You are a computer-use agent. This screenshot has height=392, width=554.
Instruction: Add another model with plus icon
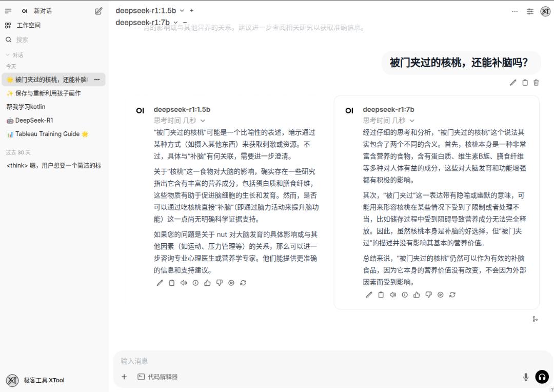[x=191, y=11]
